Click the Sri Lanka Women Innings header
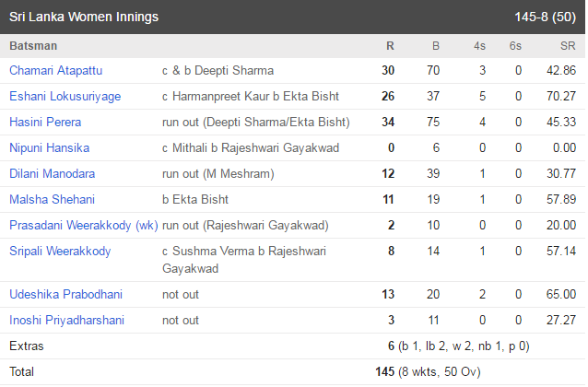 click(x=84, y=18)
